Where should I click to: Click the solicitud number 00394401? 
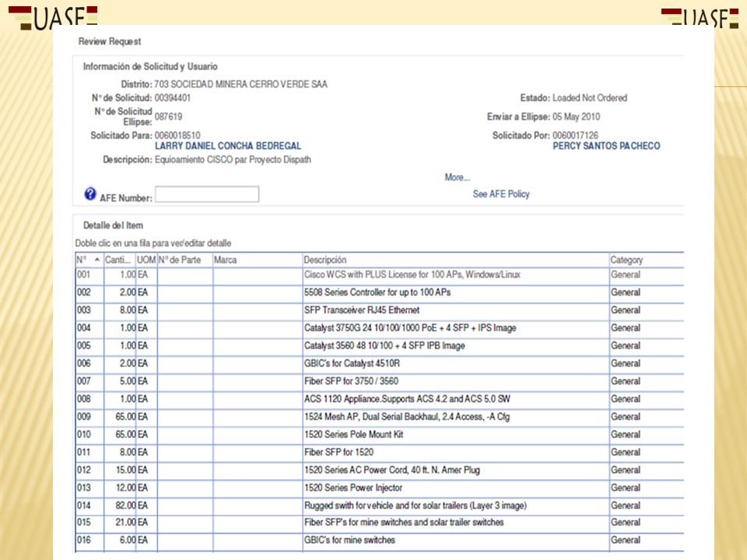173,98
